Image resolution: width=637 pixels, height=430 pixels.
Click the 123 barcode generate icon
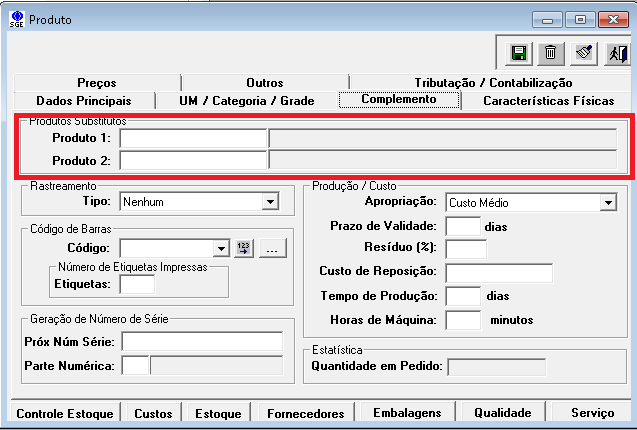244,248
